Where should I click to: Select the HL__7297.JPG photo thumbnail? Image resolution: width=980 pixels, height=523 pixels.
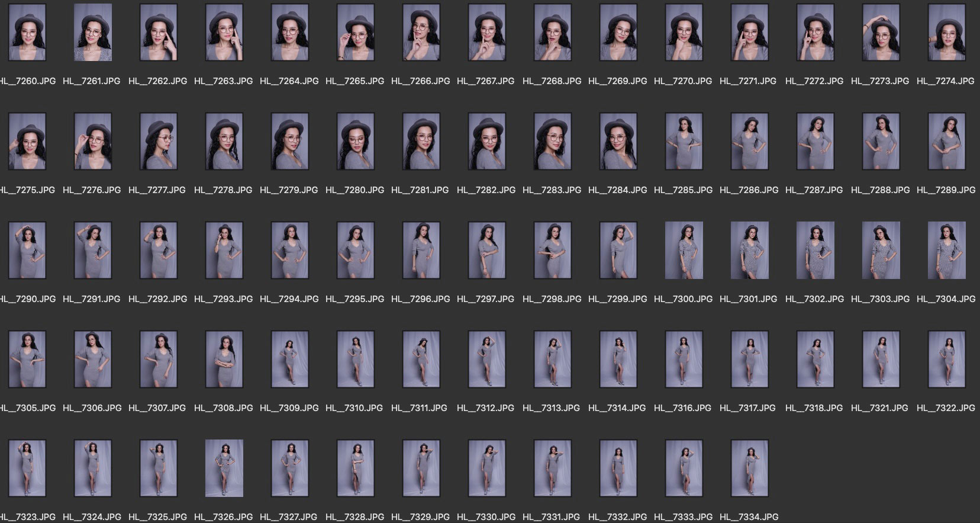pos(487,251)
